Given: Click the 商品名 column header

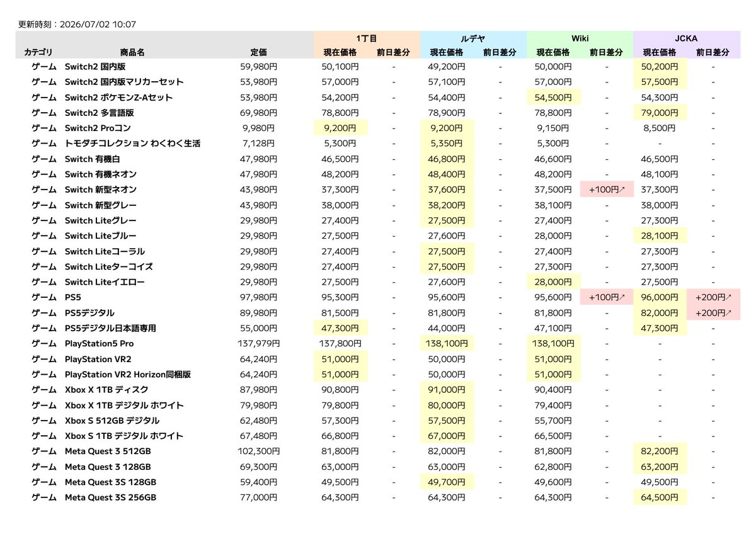Looking at the screenshot, I should [132, 52].
